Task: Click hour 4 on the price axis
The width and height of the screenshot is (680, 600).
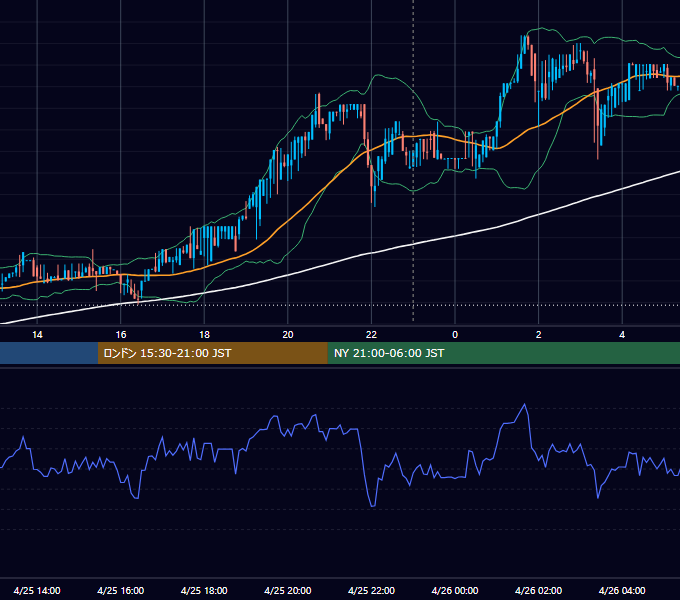Action: click(622, 335)
